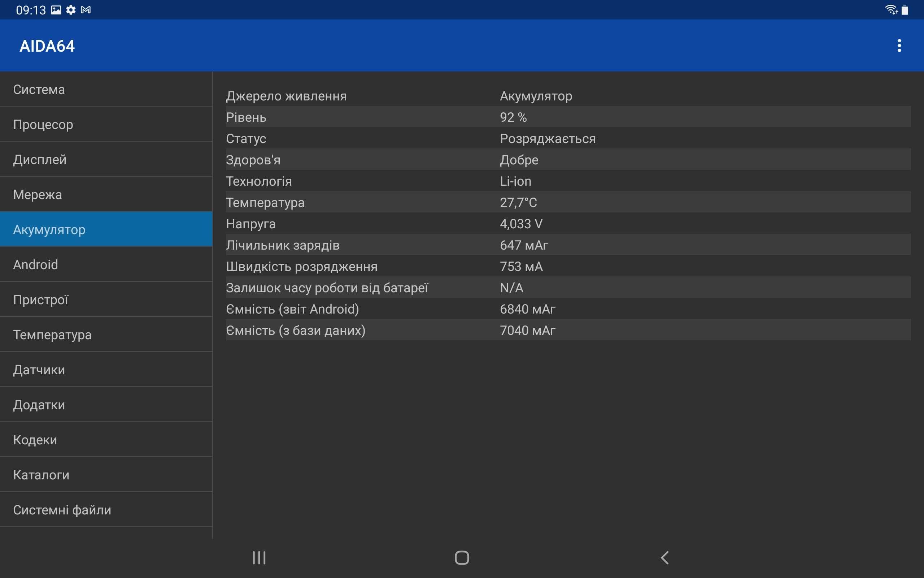The width and height of the screenshot is (924, 578).
Task: Tap the Здоров'я row label
Action: point(253,160)
